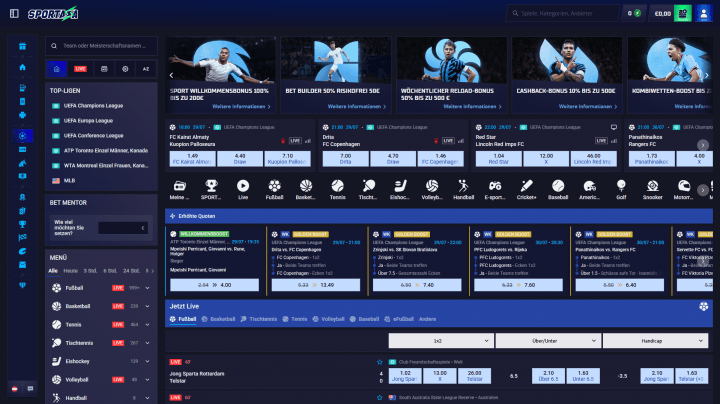720x404 pixels.
Task: Open the 1x2 market dropdown
Action: [x=441, y=341]
